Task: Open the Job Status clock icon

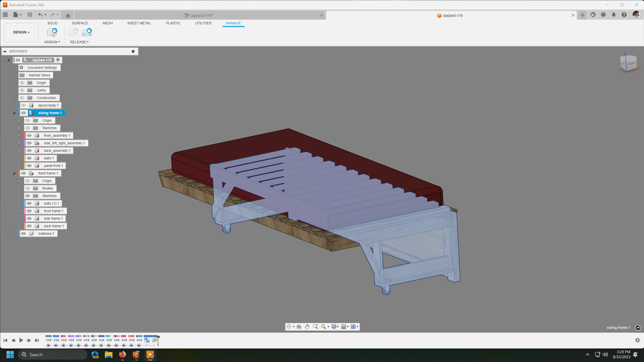Action: coord(603,15)
